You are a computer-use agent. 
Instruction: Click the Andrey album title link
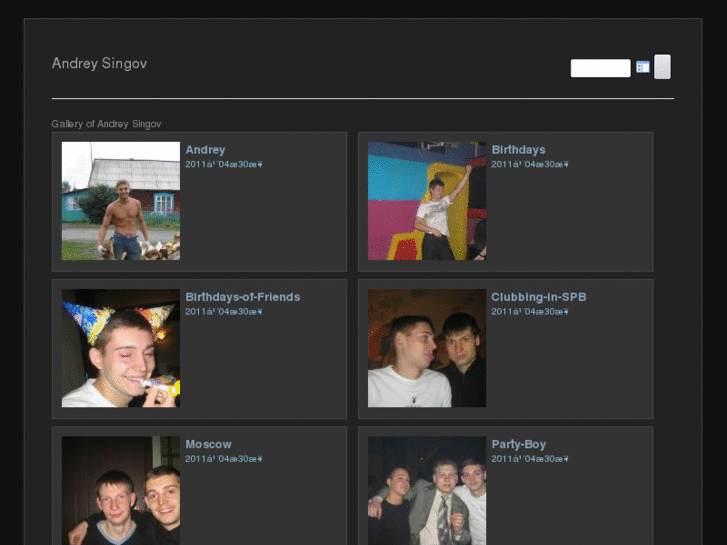(205, 150)
